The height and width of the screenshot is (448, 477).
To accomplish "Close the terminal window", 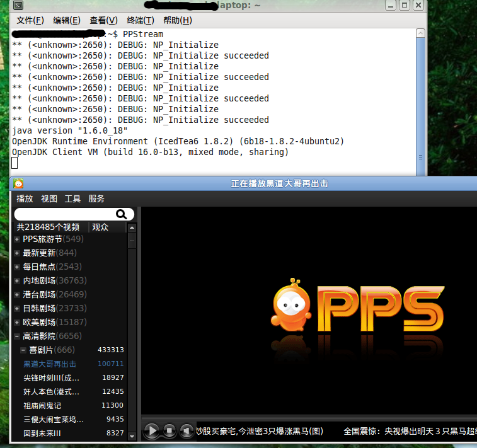I will point(418,5).
